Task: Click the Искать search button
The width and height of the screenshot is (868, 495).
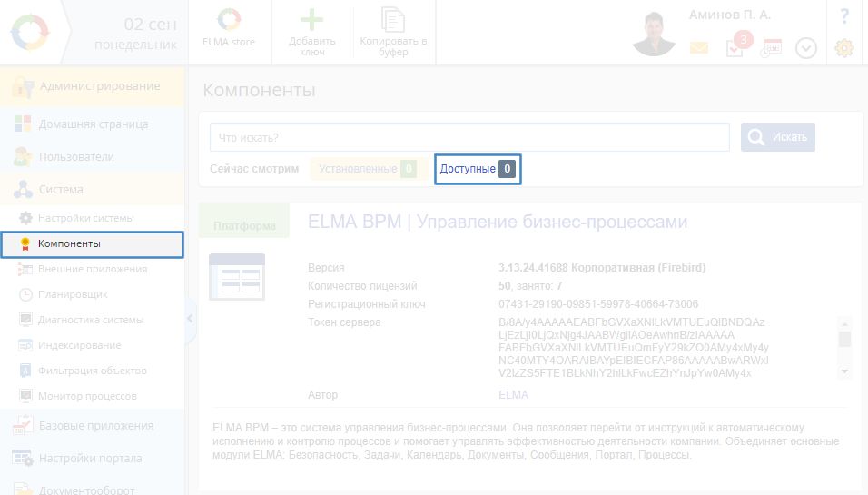Action: point(778,137)
